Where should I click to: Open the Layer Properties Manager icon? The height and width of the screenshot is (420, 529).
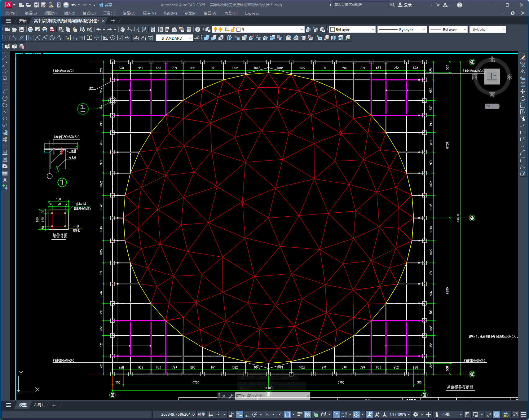208,29
